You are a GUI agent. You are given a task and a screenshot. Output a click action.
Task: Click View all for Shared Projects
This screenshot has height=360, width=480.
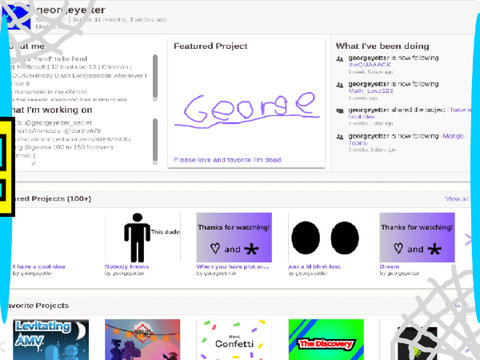[457, 199]
